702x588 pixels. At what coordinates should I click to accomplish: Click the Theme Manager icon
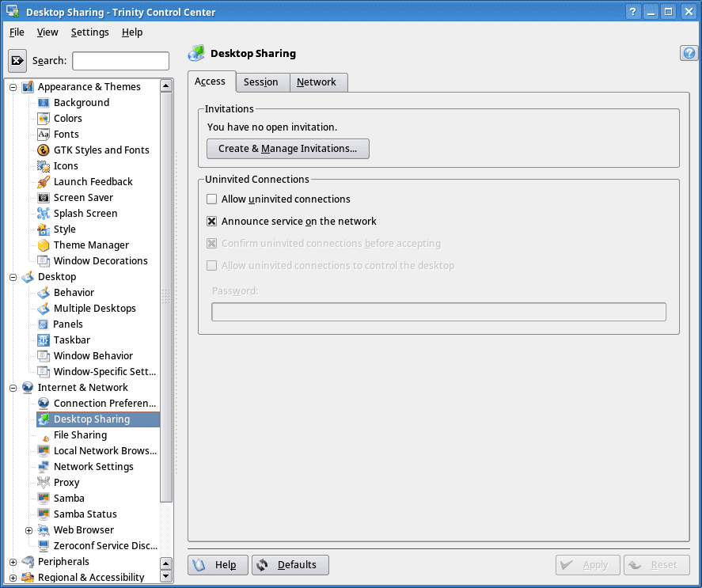click(x=44, y=245)
